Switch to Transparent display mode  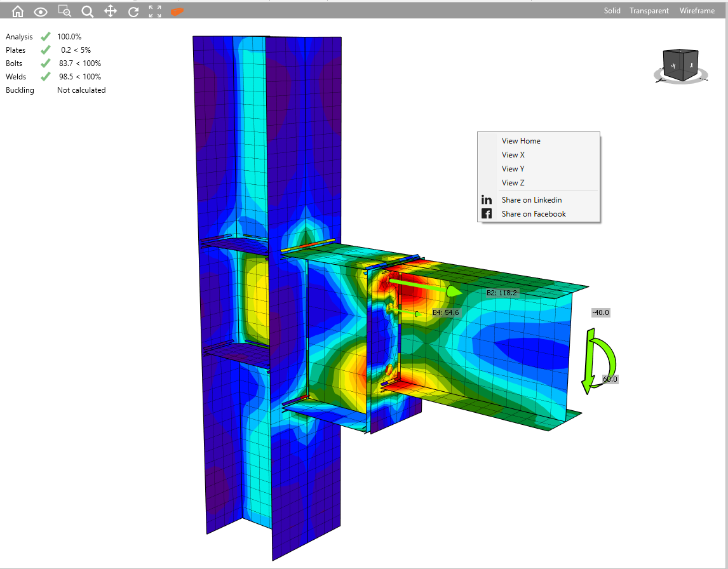pos(649,11)
